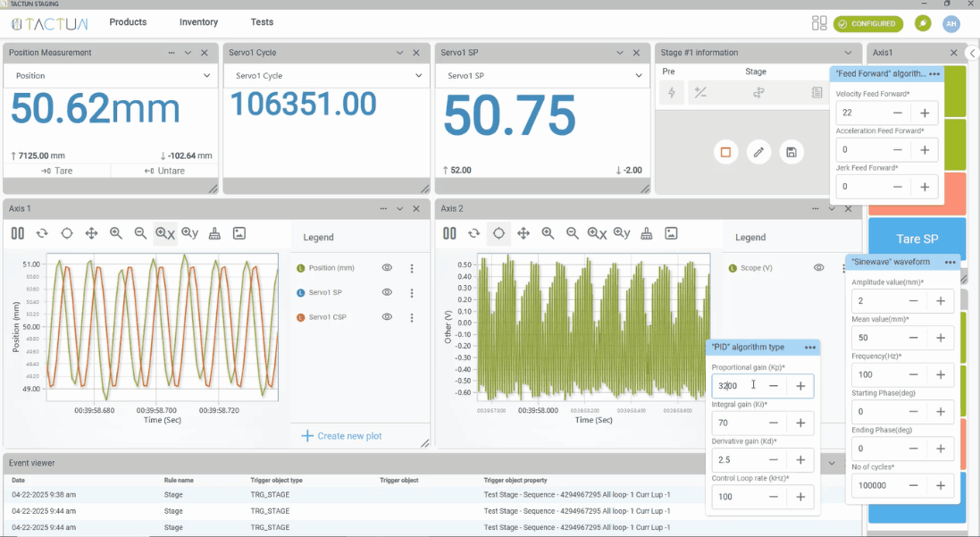Toggle visibility of Scope (V) trace
The width and height of the screenshot is (980, 537).
818,268
